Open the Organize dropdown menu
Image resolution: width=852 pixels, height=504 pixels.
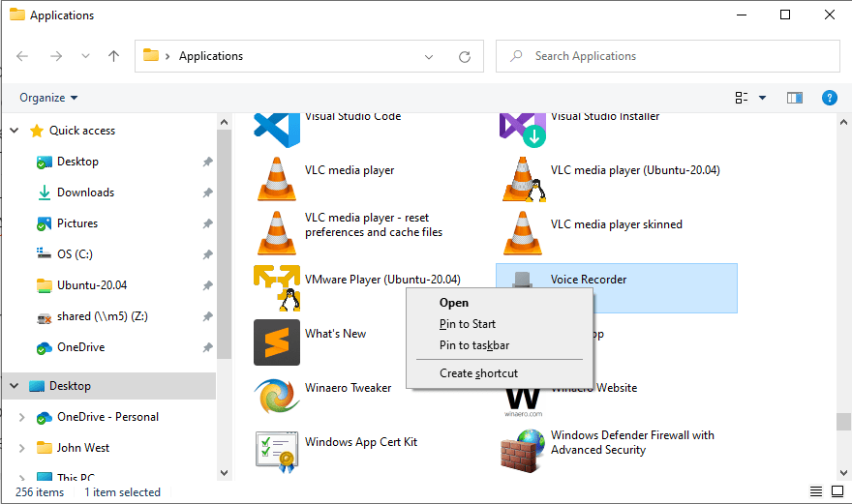click(x=48, y=98)
